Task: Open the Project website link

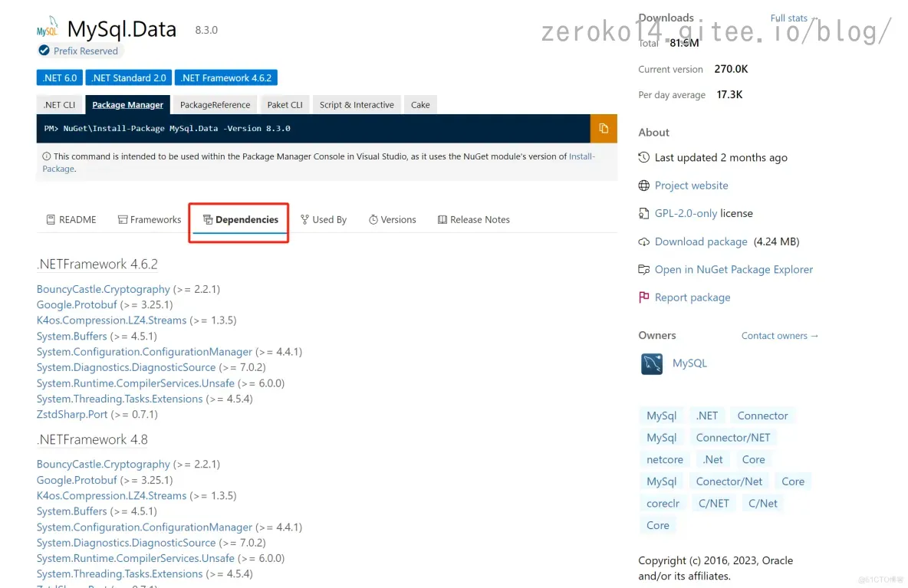Action: 692,186
